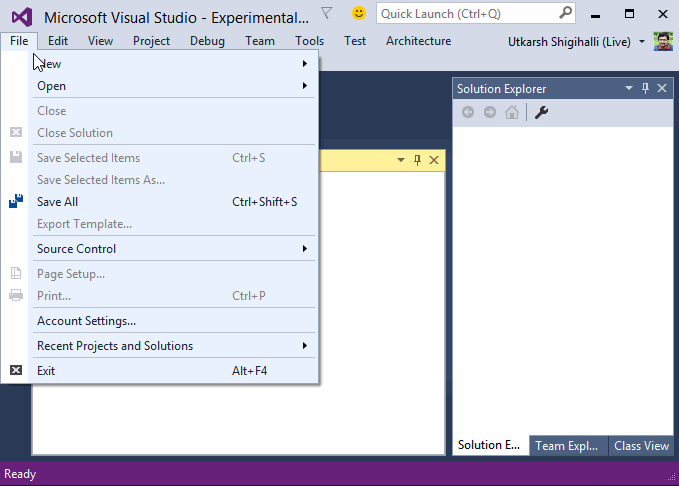Image resolution: width=679 pixels, height=486 pixels.
Task: Open the account dropdown next to username
Action: pos(642,42)
